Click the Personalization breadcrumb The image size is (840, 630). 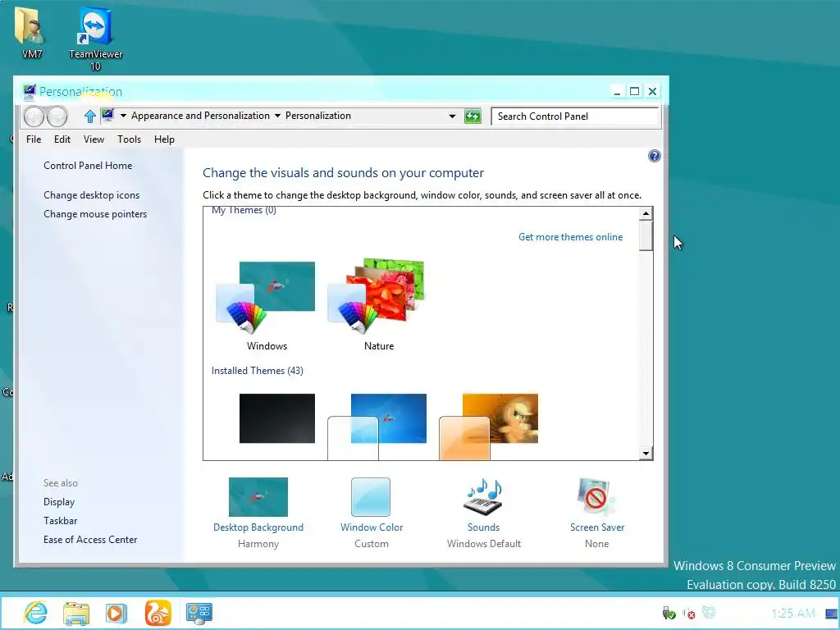pyautogui.click(x=318, y=116)
